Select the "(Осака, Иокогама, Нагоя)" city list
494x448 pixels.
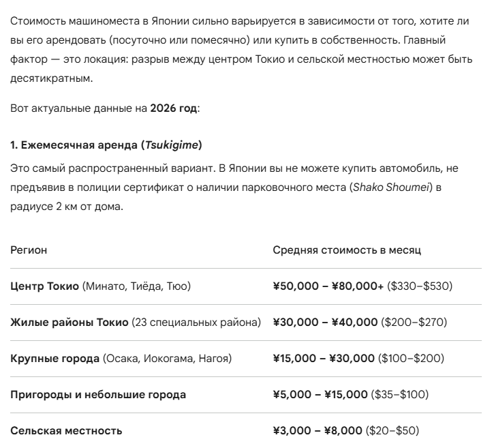pos(168,358)
